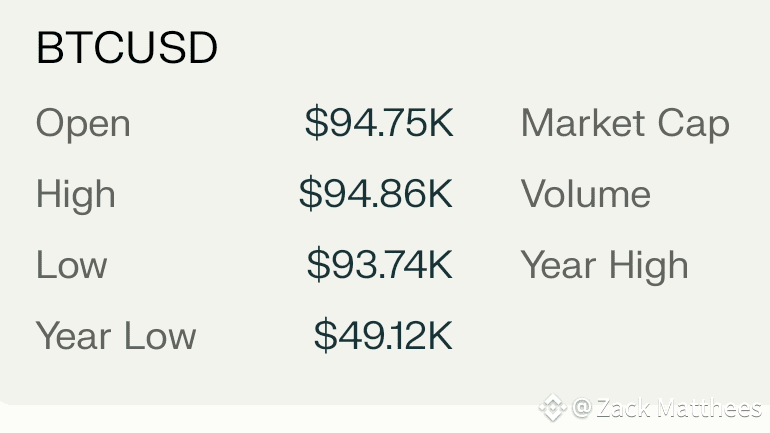Screen dimensions: 770x433
Task: Click the Volume label
Action: pyautogui.click(x=586, y=194)
